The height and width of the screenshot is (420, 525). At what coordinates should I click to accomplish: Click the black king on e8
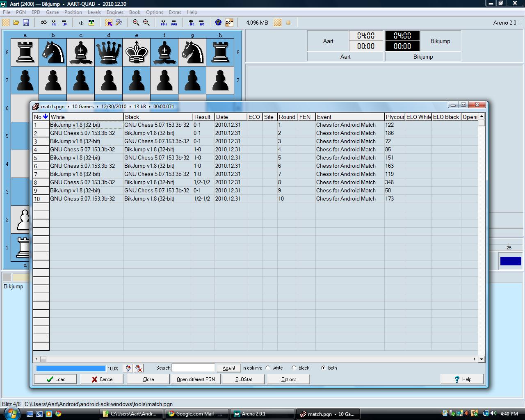click(137, 52)
